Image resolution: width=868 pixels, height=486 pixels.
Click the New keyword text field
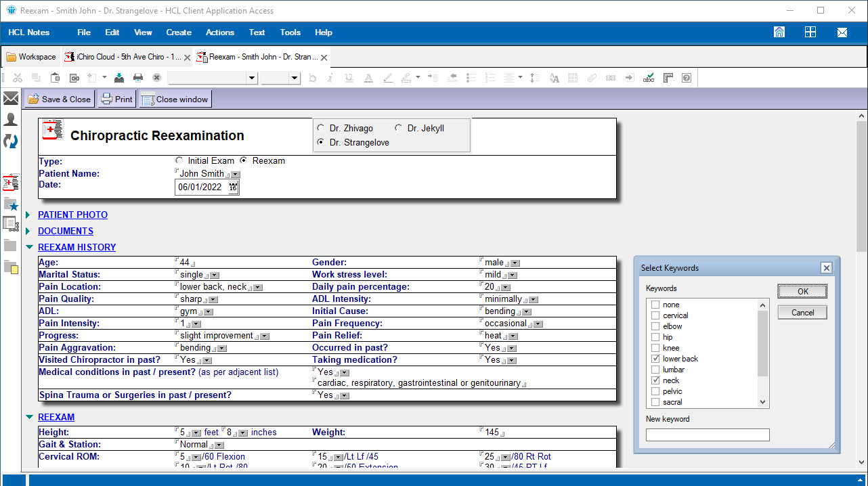[x=708, y=435]
